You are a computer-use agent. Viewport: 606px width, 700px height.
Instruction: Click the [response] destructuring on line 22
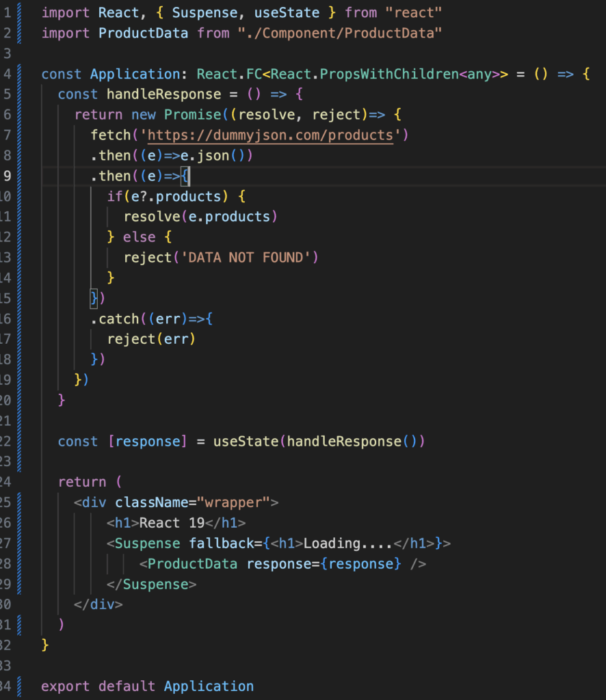click(x=147, y=442)
